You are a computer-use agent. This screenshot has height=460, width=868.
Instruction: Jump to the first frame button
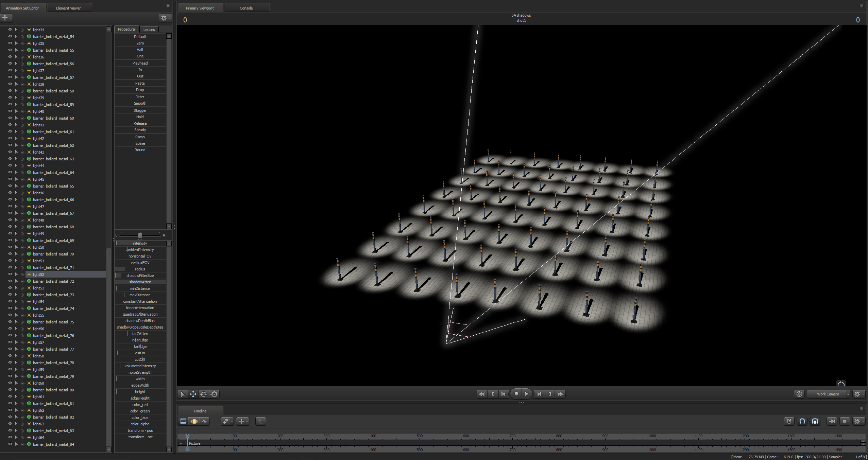(481, 394)
